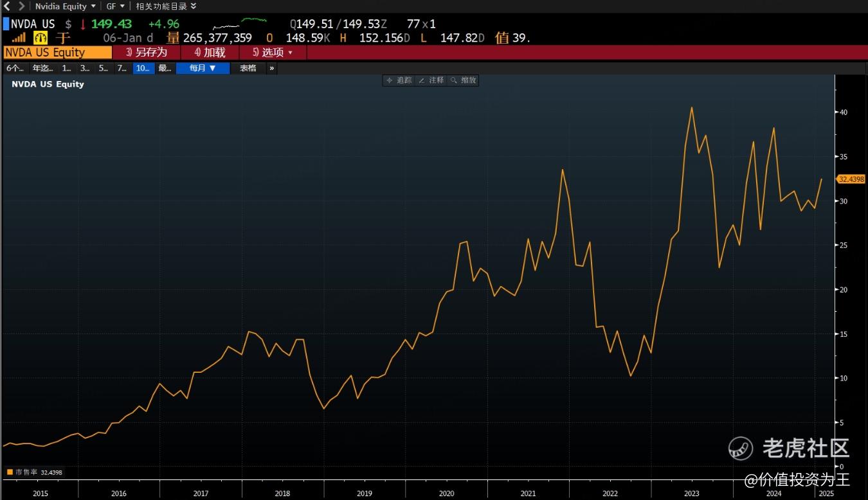Click the 另存为 save-as button
Image resolution: width=868 pixels, height=500 pixels.
[147, 53]
